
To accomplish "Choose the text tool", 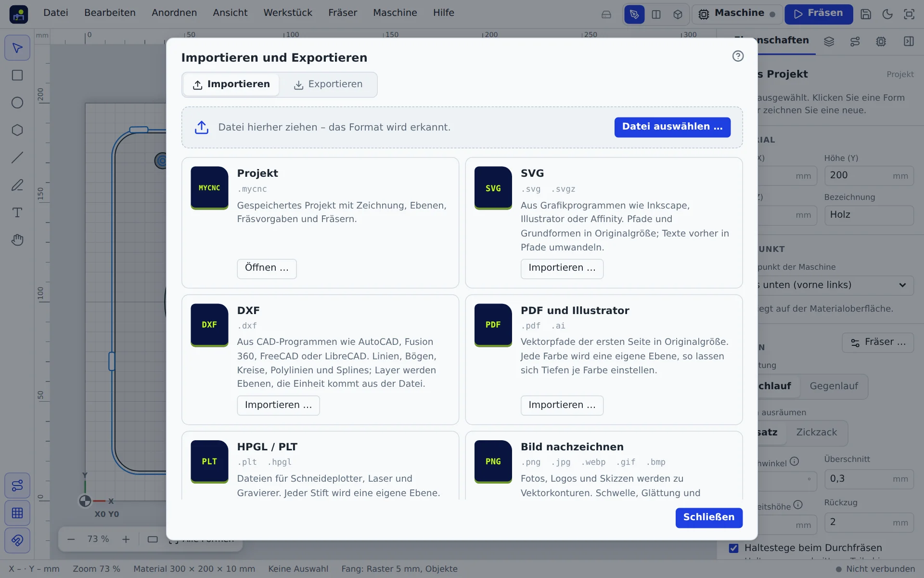I will click(x=17, y=212).
